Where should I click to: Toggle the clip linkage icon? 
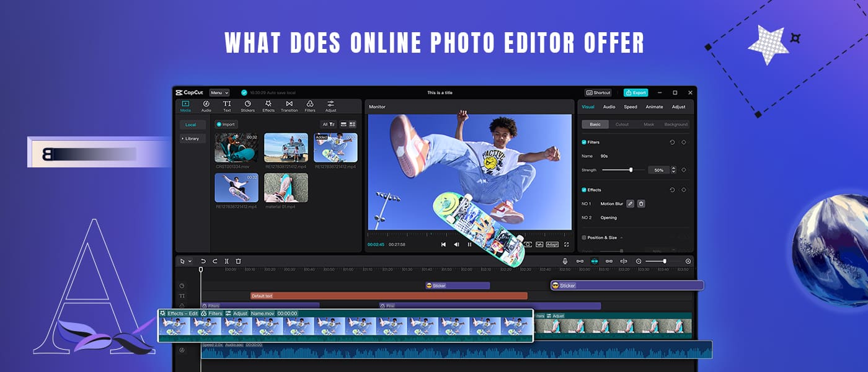(x=609, y=261)
